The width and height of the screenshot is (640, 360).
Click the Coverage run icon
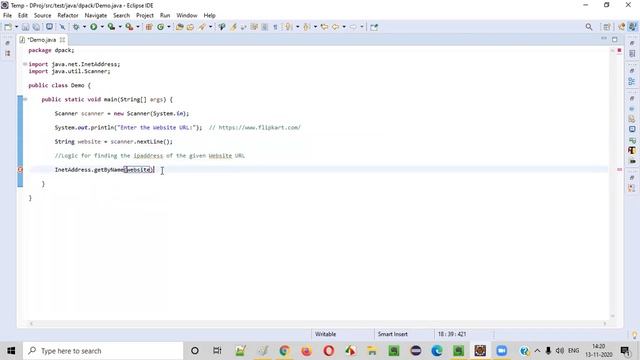111,27
